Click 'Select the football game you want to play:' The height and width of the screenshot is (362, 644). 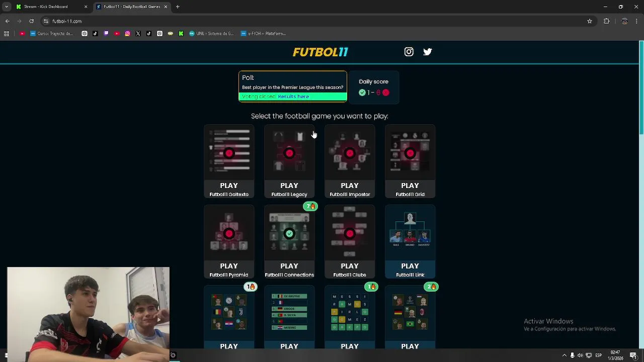coord(319,116)
